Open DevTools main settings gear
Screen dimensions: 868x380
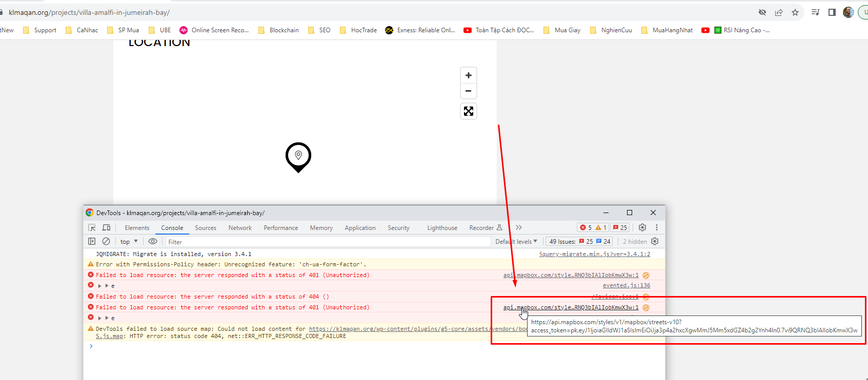(x=642, y=227)
